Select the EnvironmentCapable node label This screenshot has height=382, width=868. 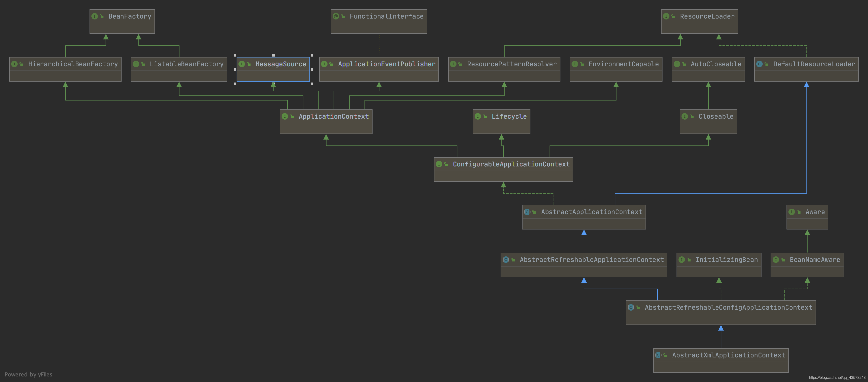coord(624,64)
